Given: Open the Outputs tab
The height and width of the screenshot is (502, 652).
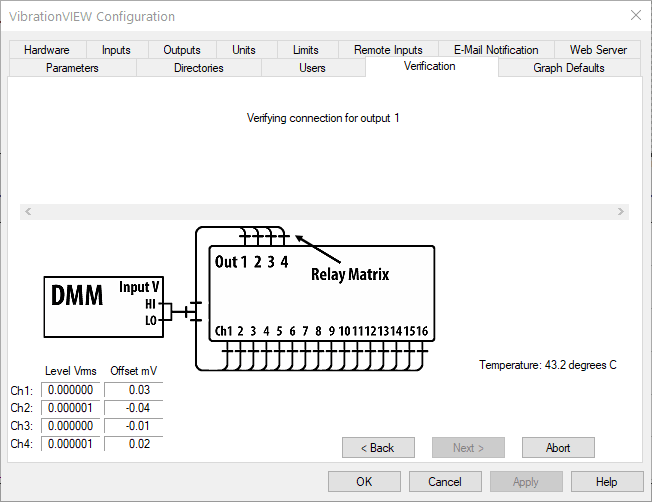Looking at the screenshot, I should [x=182, y=50].
